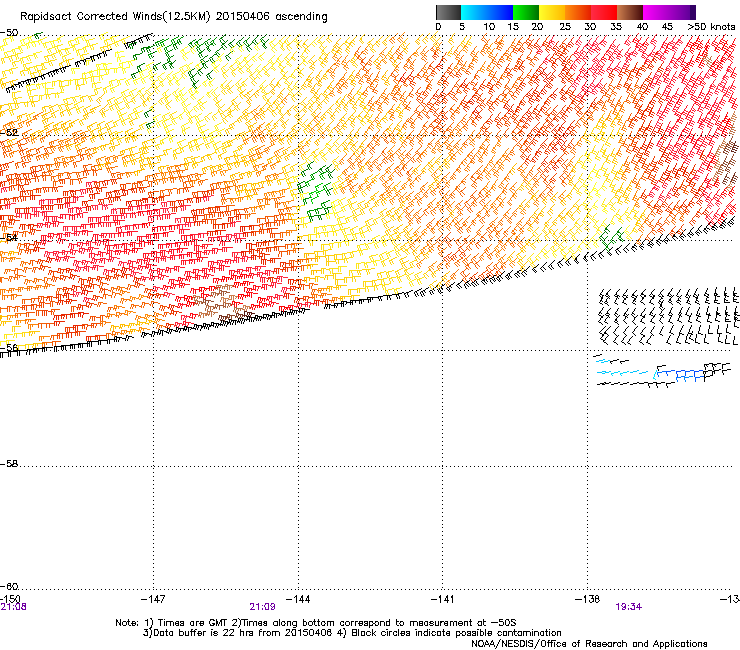Image resolution: width=740 pixels, height=650 pixels.
Task: Click the green 15-20 knots legend swatch
Action: point(526,12)
